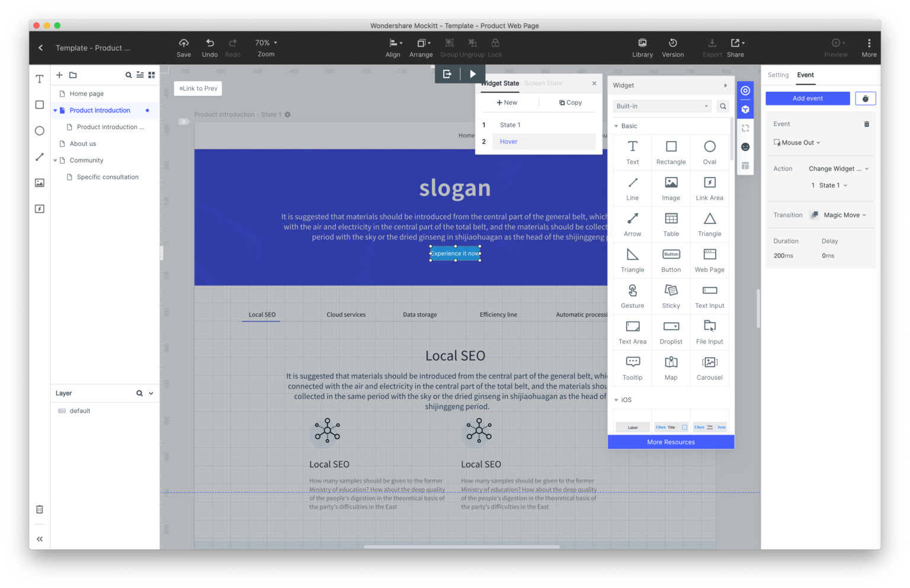The height and width of the screenshot is (588, 910).
Task: Select the Text tool in the left toolbar
Action: point(39,78)
